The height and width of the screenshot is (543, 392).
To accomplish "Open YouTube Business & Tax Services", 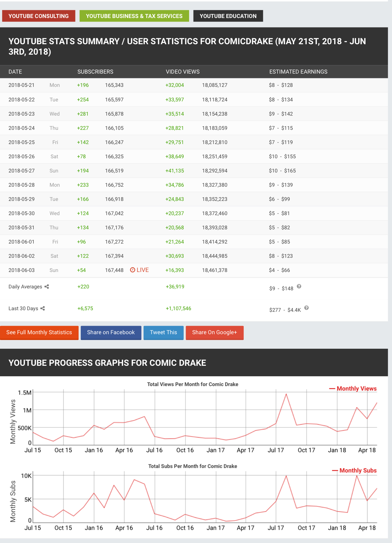I will click(134, 16).
